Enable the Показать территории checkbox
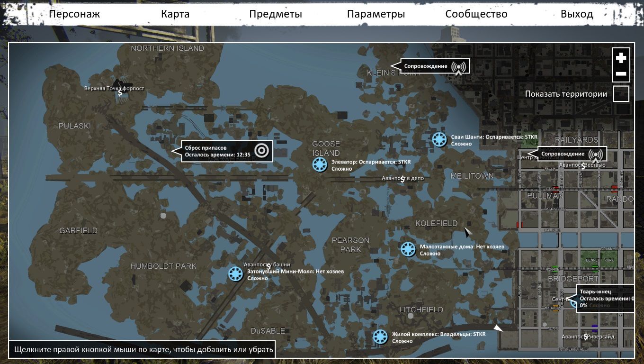 [x=621, y=94]
